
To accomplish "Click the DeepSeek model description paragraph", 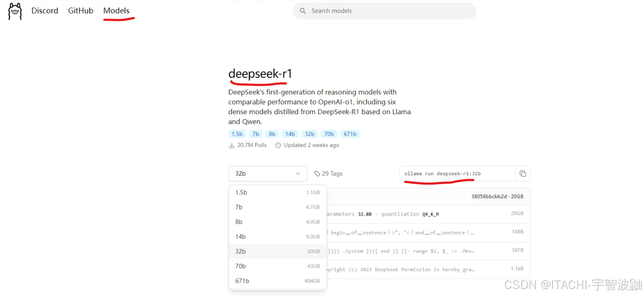I will pos(319,107).
